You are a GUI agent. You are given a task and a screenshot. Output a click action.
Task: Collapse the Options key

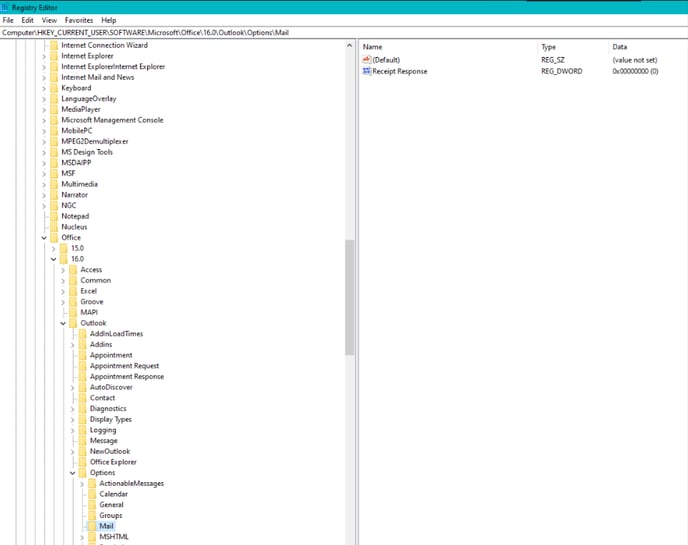72,473
